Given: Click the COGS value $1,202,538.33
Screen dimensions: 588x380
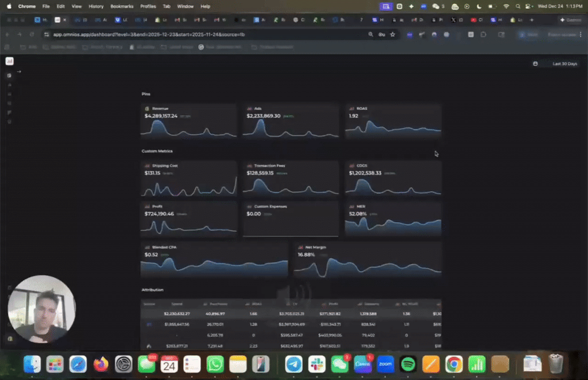Looking at the screenshot, I should [365, 173].
